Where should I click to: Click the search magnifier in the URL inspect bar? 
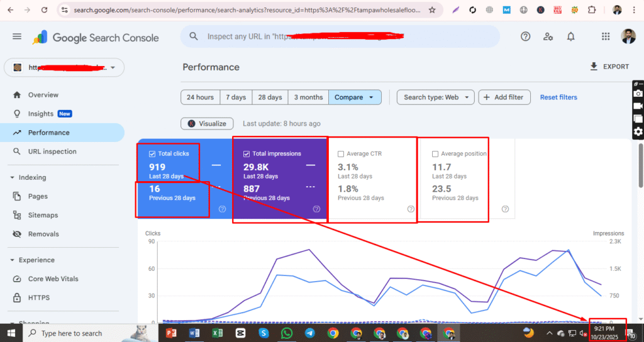[x=194, y=36]
